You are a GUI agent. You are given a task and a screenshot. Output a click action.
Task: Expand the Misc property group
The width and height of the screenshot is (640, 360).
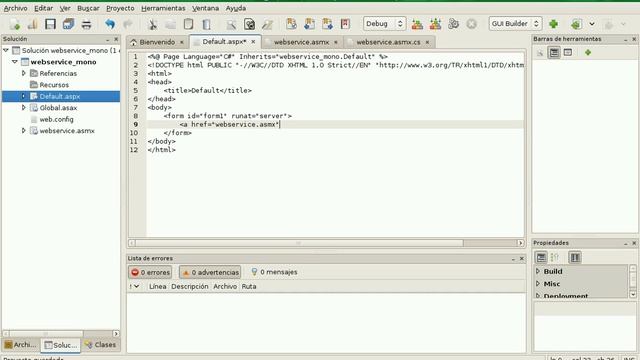pyautogui.click(x=538, y=283)
